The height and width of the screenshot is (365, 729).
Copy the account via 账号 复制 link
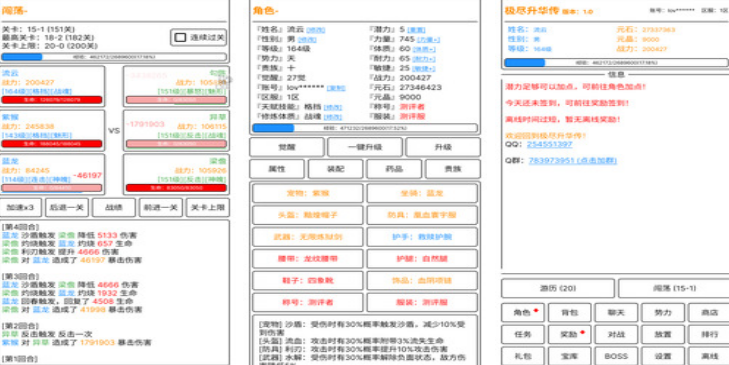pos(336,87)
